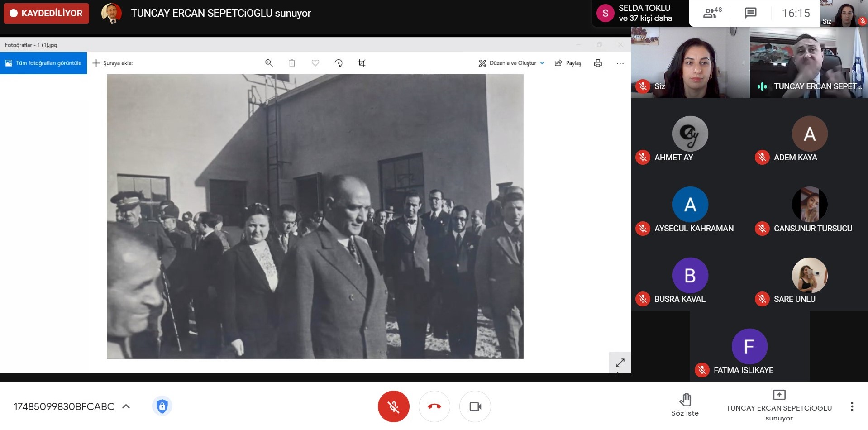Open the three-dot more options menu in Photos
The image size is (868, 430).
[x=620, y=63]
